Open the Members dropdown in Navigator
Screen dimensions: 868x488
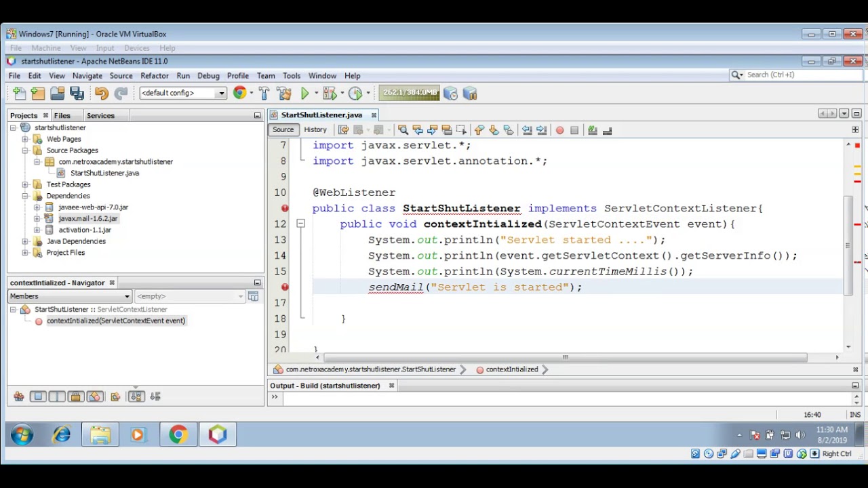126,296
